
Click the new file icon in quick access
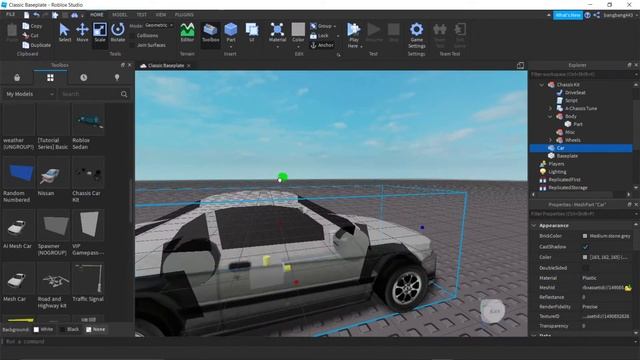point(27,15)
